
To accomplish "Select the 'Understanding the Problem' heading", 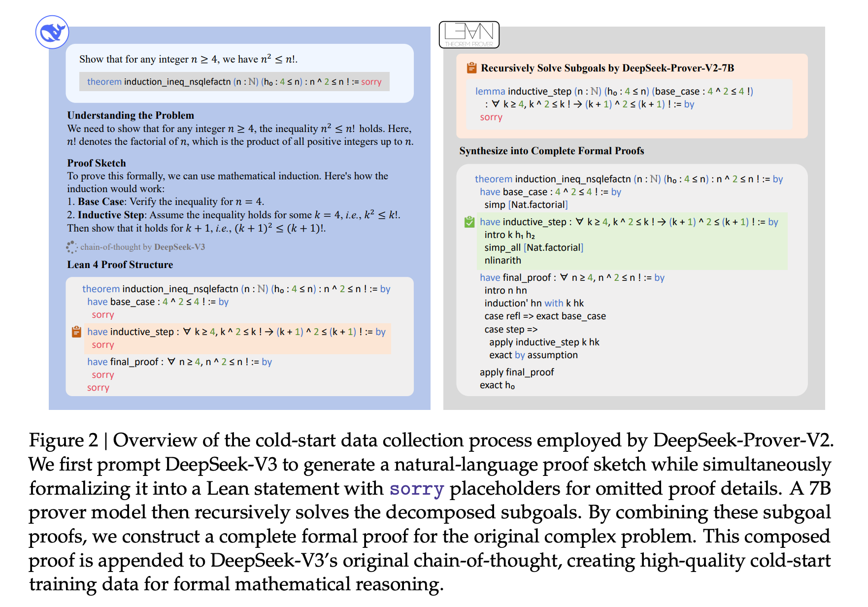I will 131,115.
